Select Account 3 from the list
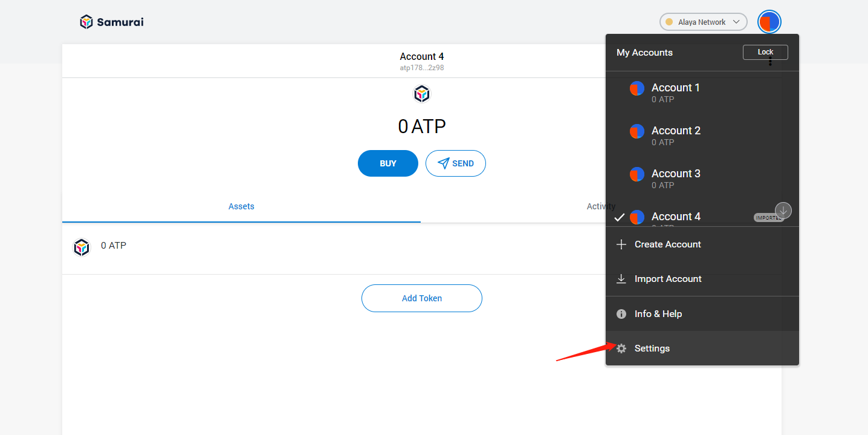The height and width of the screenshot is (435, 868). (675, 178)
